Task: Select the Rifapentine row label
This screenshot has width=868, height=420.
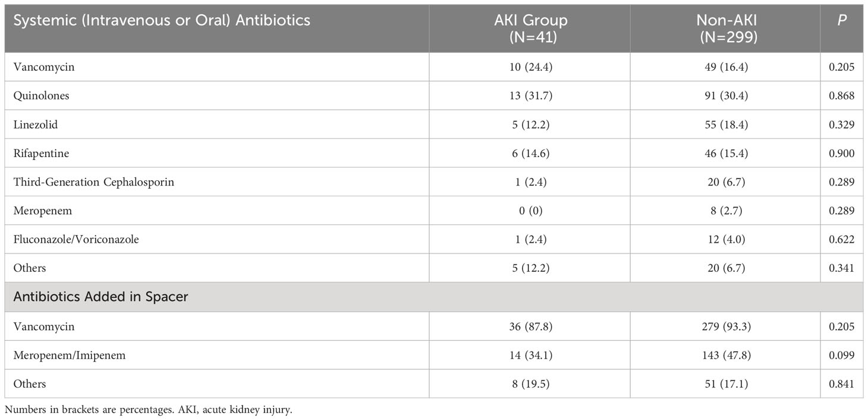Action: tap(41, 153)
